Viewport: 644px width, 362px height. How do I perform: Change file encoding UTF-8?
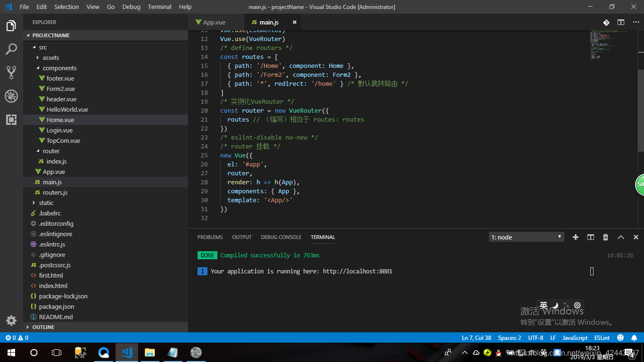coord(536,337)
